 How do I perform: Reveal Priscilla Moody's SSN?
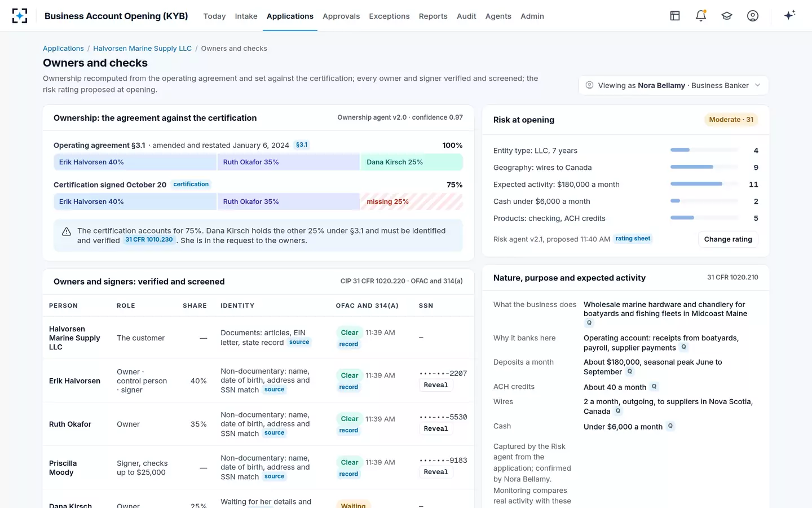coord(436,472)
